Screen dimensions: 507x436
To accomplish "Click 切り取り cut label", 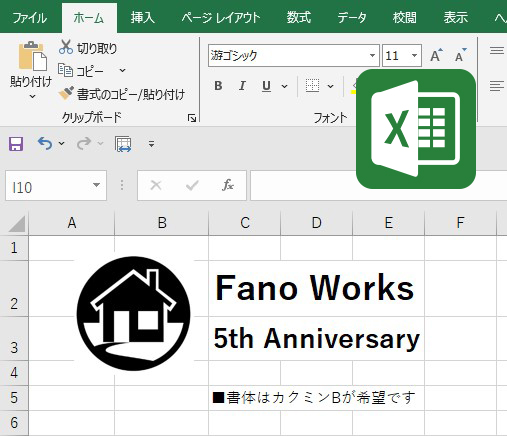I will 97,49.
